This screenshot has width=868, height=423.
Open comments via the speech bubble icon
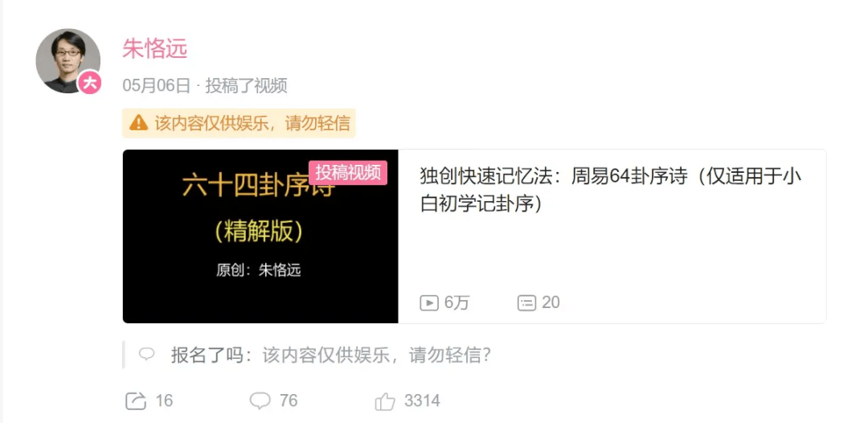pyautogui.click(x=260, y=400)
